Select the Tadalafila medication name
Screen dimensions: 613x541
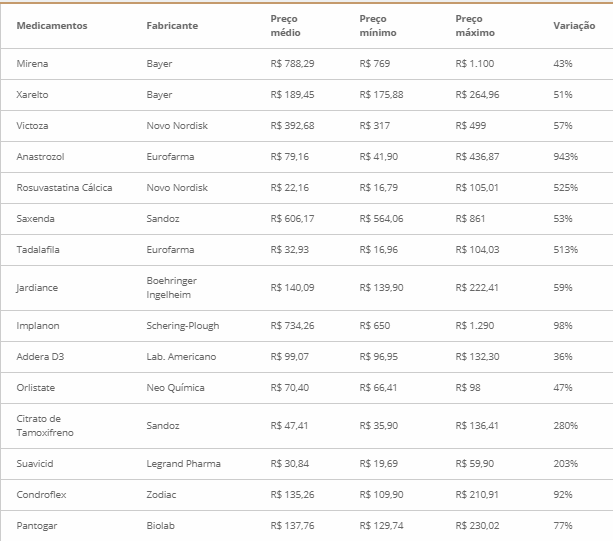tap(36, 250)
